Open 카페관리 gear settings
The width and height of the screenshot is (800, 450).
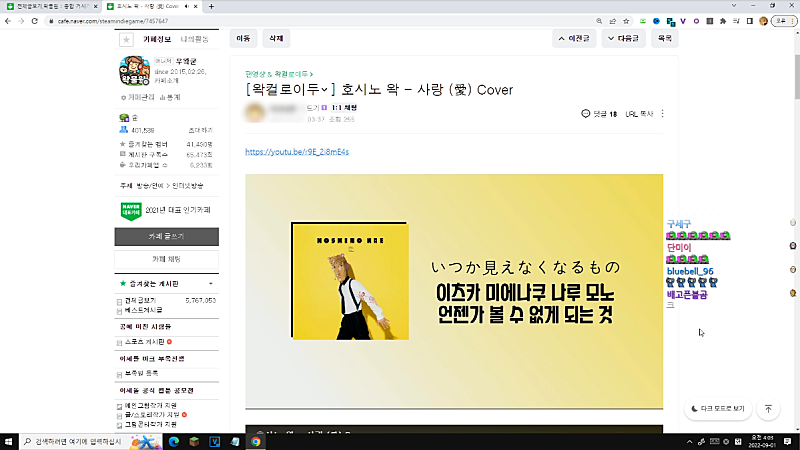click(137, 97)
